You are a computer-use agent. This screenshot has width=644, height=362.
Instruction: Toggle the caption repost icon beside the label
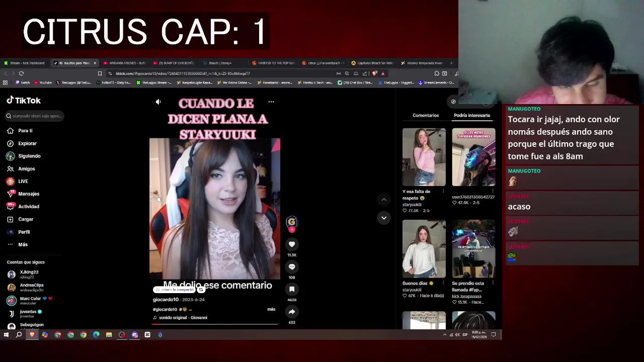click(201, 290)
